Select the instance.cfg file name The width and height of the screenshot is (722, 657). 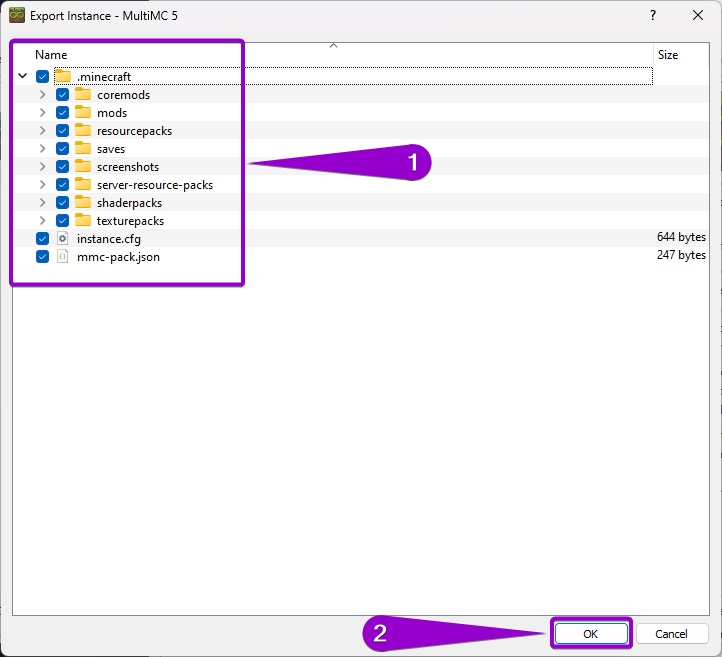click(x=109, y=239)
